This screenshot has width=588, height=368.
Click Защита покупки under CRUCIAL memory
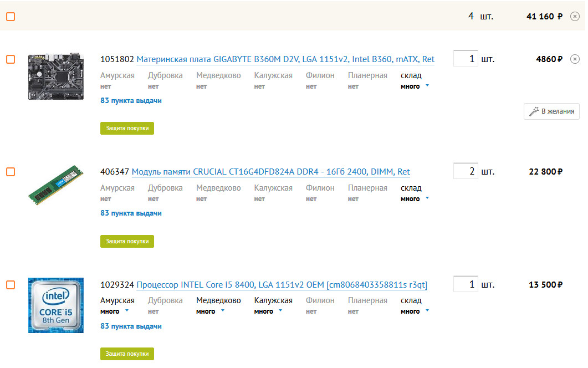(127, 241)
